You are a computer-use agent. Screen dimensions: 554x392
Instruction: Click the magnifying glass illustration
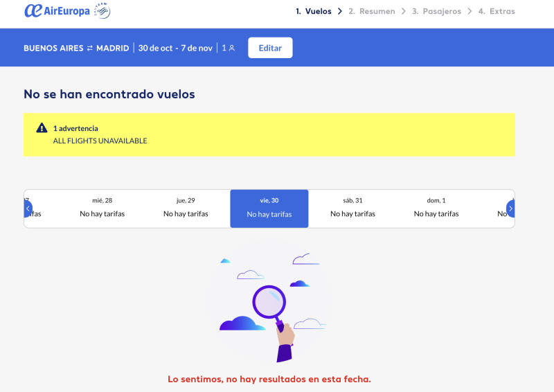[271, 304]
